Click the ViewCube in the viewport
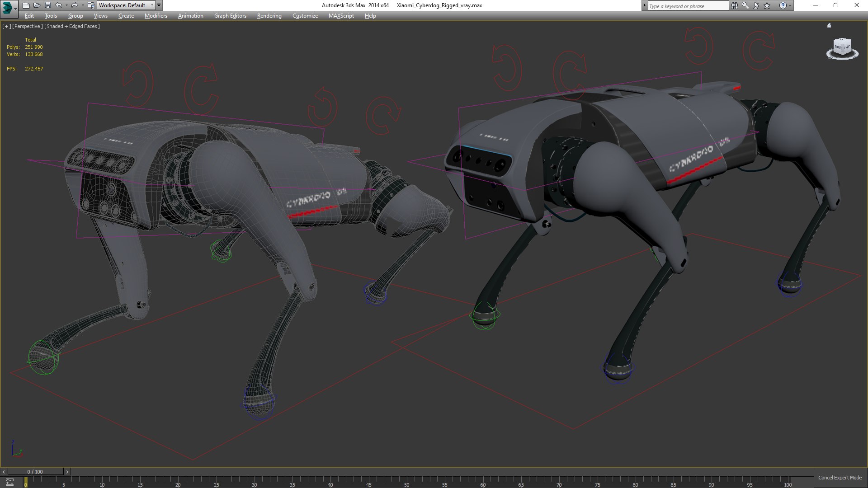The height and width of the screenshot is (488, 868). 842,48
